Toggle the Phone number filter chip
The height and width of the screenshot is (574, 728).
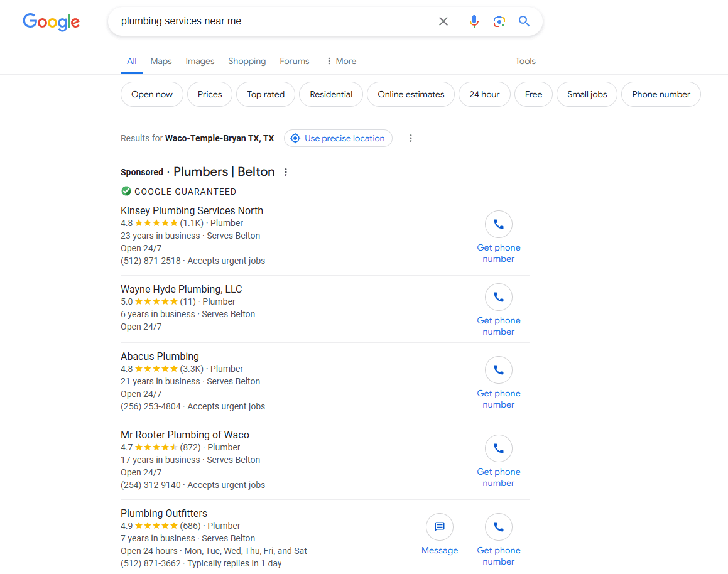[x=661, y=94]
